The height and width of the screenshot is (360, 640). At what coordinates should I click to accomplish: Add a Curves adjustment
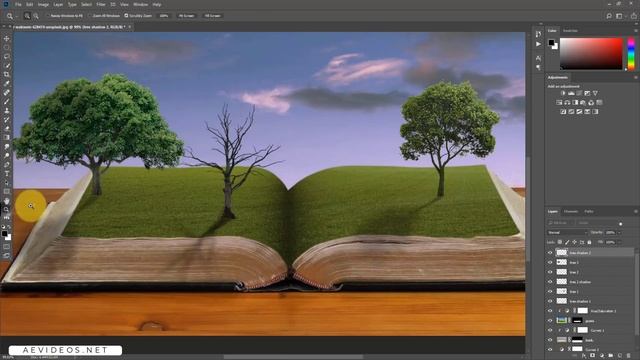tap(579, 93)
